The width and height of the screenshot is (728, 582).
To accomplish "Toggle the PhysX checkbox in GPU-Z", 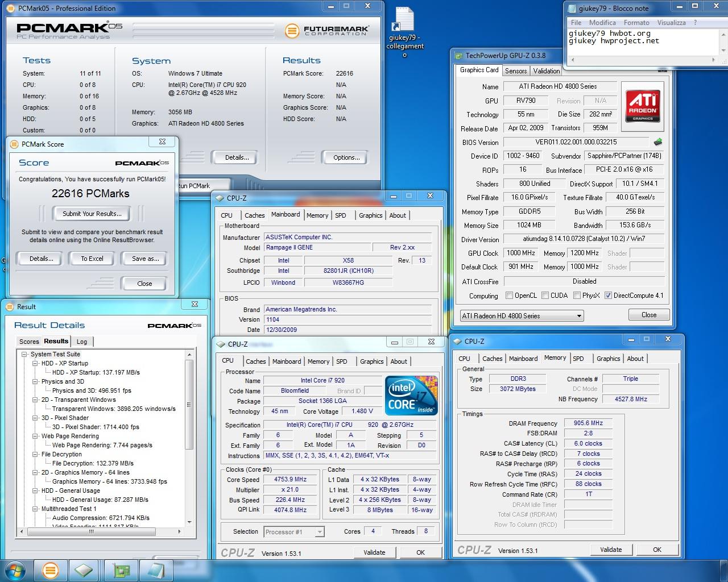I will coord(577,296).
